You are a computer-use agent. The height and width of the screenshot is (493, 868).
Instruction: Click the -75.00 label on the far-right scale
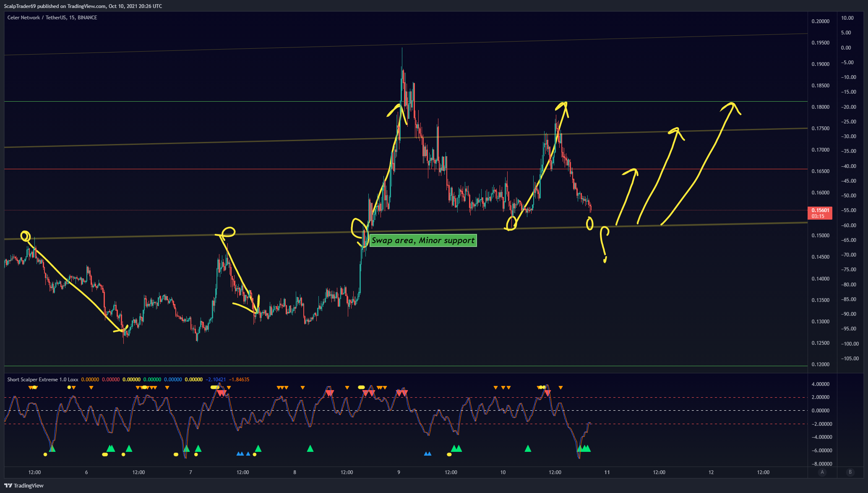click(848, 270)
